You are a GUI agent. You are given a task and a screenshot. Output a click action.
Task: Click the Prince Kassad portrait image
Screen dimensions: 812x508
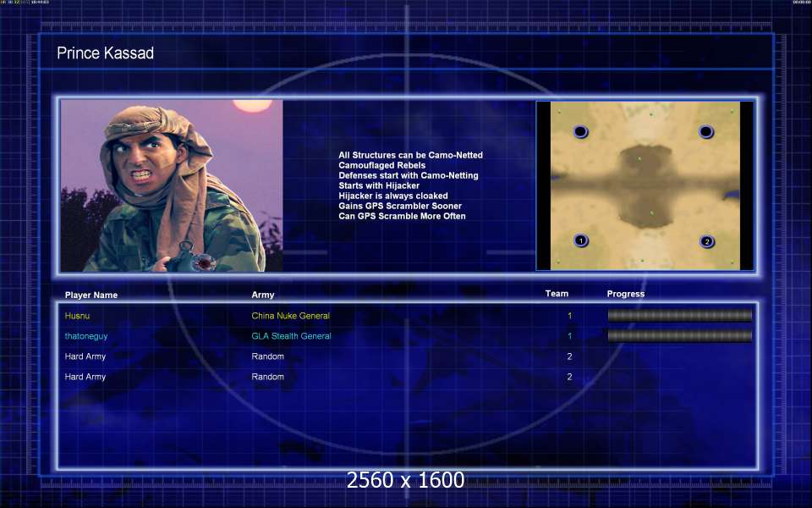coord(172,185)
